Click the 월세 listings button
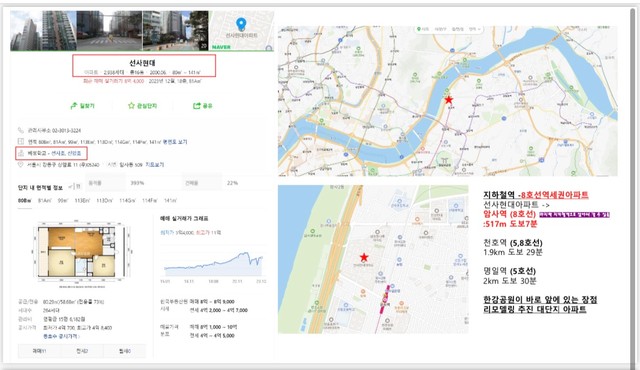 (124, 351)
